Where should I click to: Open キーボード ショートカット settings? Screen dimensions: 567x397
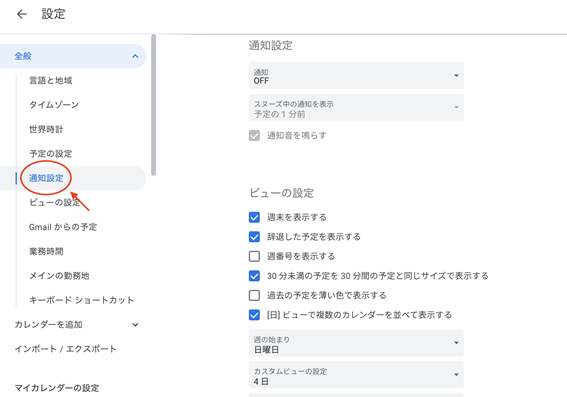(x=81, y=300)
